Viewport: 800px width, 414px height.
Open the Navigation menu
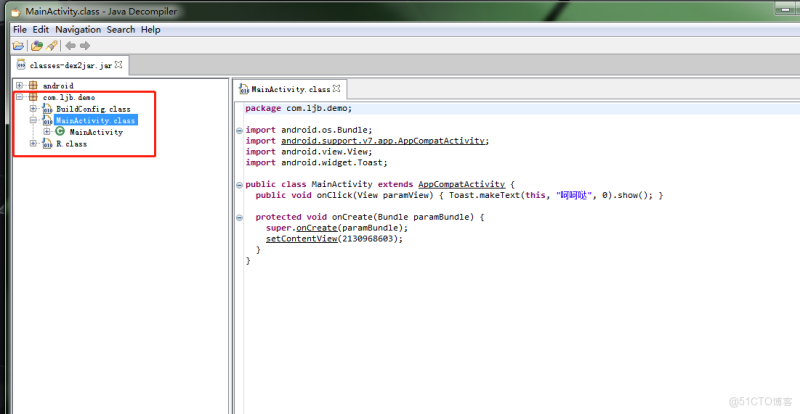(x=78, y=30)
